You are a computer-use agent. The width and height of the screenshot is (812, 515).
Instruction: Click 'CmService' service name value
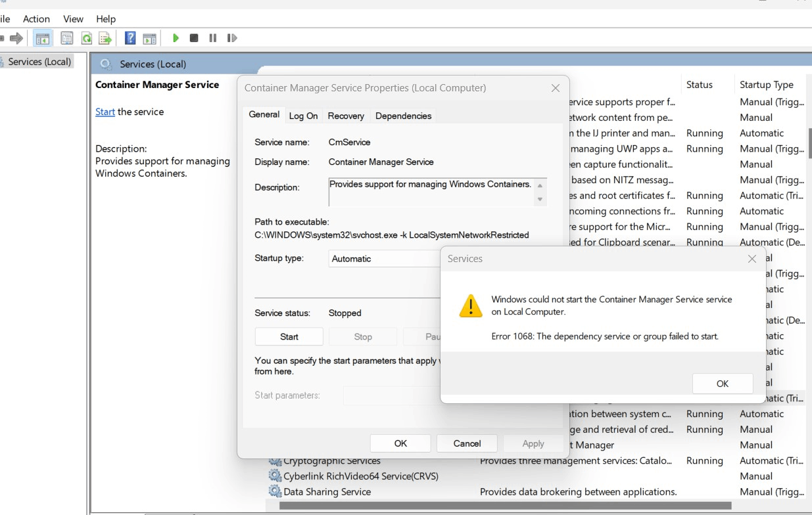click(x=349, y=142)
